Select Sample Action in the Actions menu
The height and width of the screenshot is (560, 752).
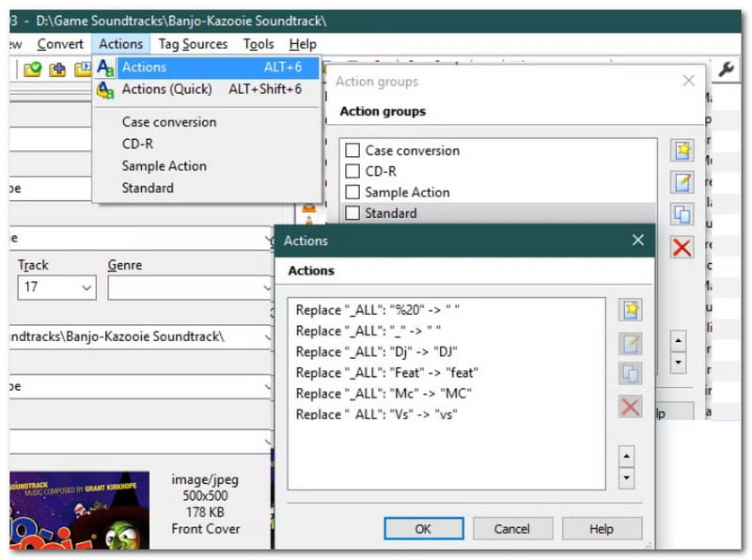point(207,166)
